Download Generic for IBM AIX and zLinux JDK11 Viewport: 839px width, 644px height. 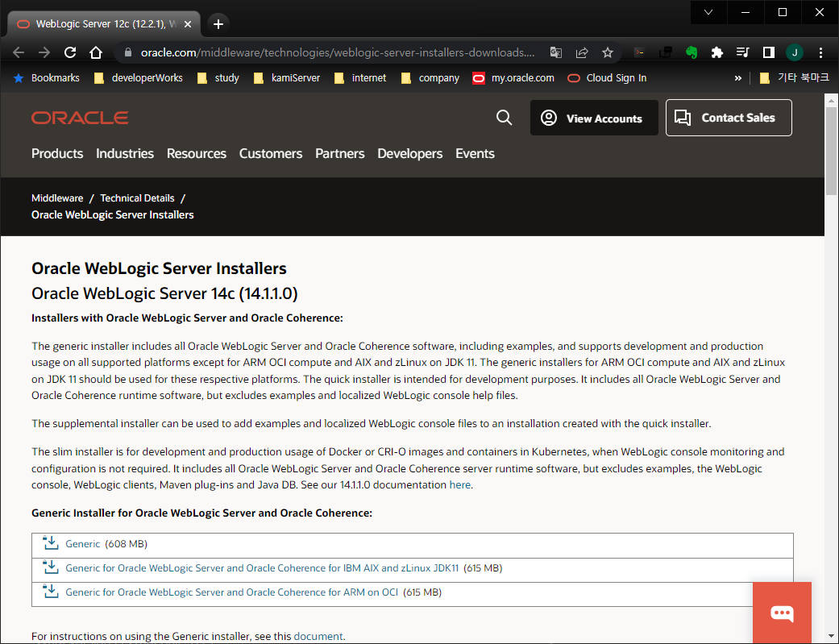click(262, 568)
